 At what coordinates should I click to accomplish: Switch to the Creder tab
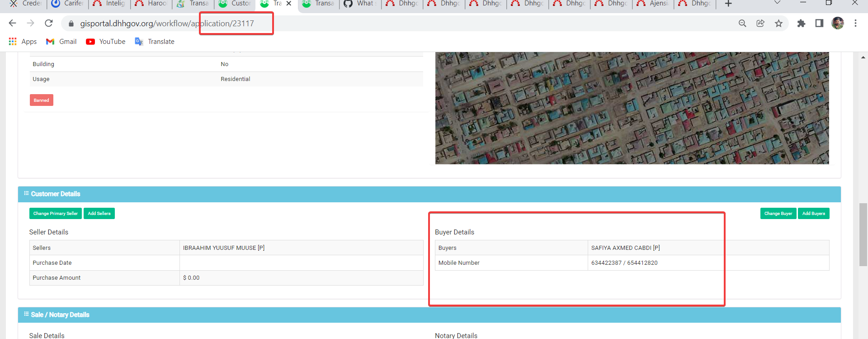click(x=25, y=4)
